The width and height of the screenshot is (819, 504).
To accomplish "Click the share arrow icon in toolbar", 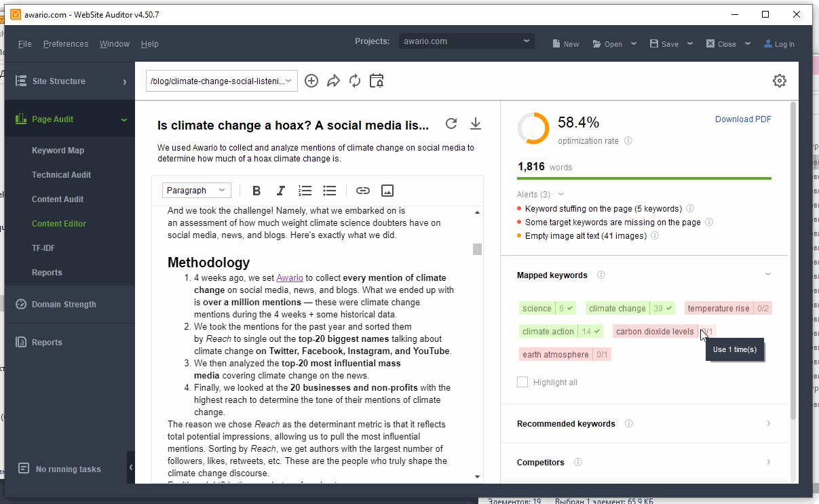I will click(333, 81).
